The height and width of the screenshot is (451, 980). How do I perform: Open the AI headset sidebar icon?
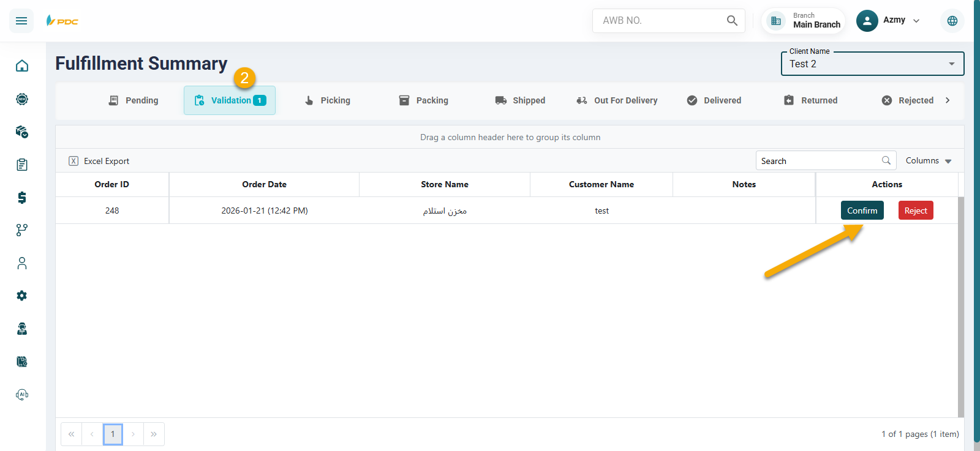point(22,395)
